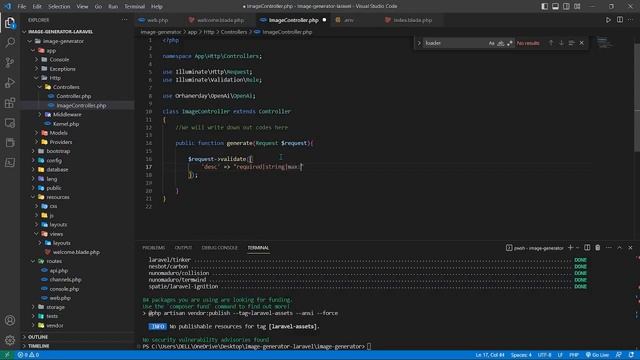Viewport: 640px width, 360px height.
Task: Open the Run and Debug view
Action: (x=10, y=82)
